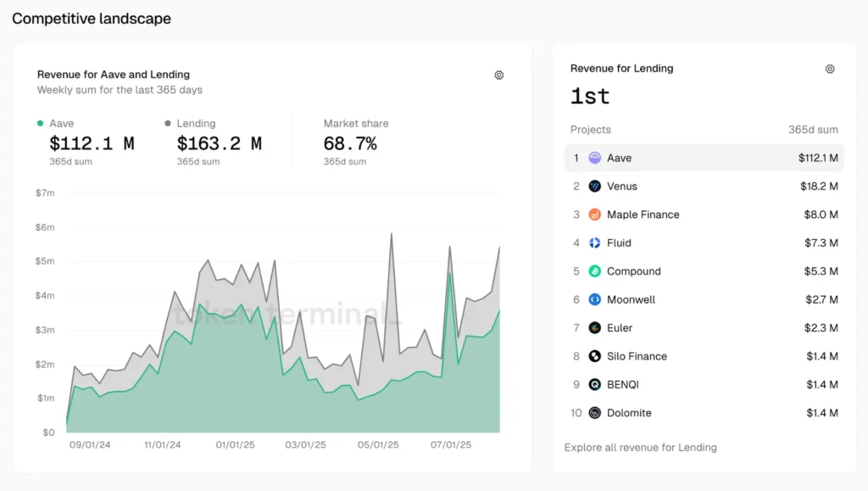This screenshot has width=868, height=491.
Task: Click the $163.2 M Lending sum value
Action: pyautogui.click(x=220, y=144)
